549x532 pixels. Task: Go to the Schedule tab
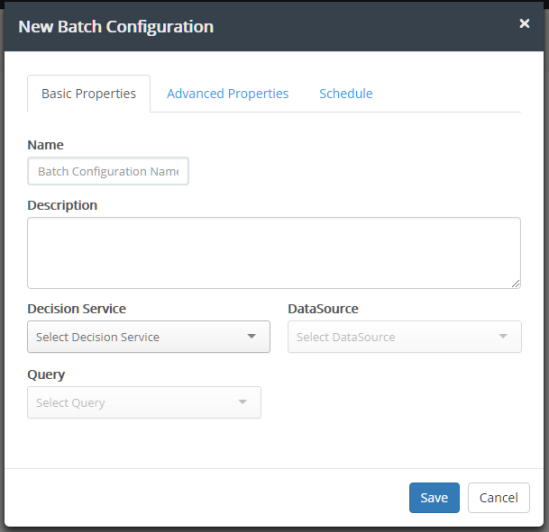(346, 94)
